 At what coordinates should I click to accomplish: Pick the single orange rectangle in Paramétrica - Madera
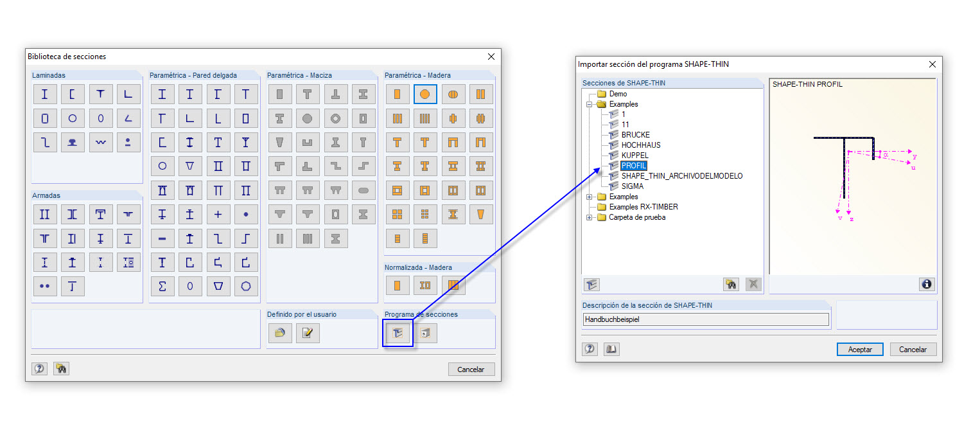click(397, 94)
